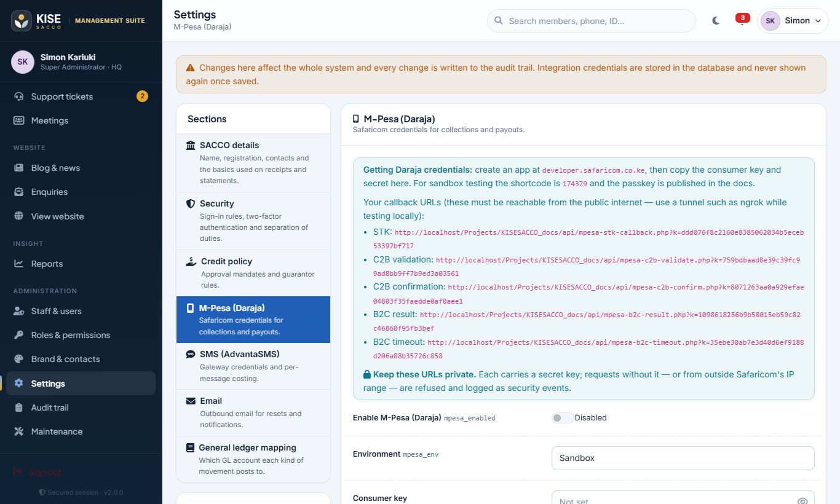Click the Enquiries inbox icon

click(x=19, y=192)
